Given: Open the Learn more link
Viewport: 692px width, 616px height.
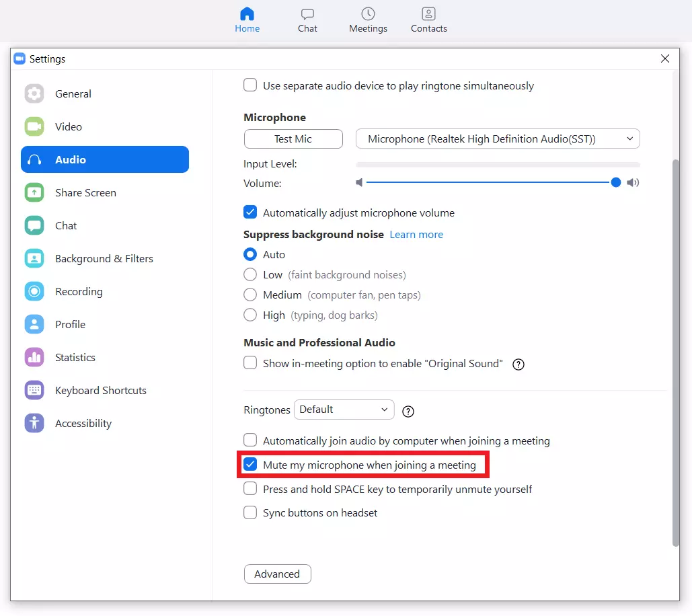Looking at the screenshot, I should tap(416, 235).
